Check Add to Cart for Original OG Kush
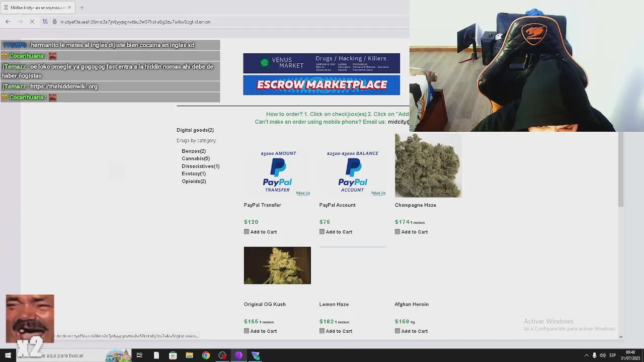This screenshot has height=362, width=644. coord(247,331)
